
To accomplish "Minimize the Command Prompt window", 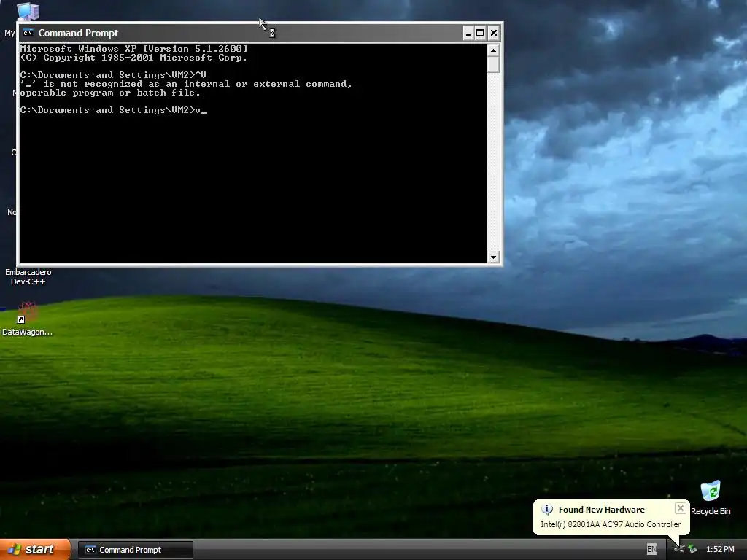I will [x=468, y=33].
